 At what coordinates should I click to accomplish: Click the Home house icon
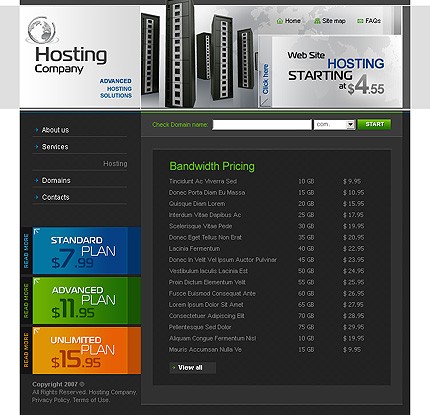tap(280, 21)
